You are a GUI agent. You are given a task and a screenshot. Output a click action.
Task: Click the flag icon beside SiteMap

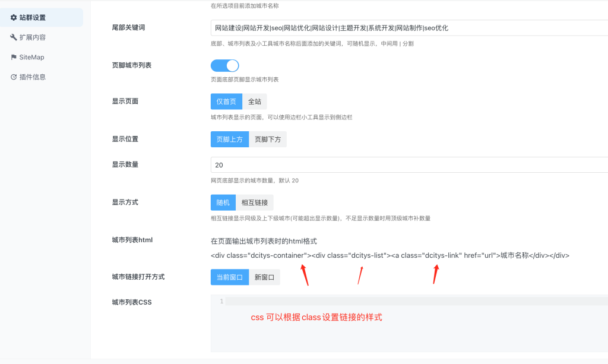(x=14, y=57)
